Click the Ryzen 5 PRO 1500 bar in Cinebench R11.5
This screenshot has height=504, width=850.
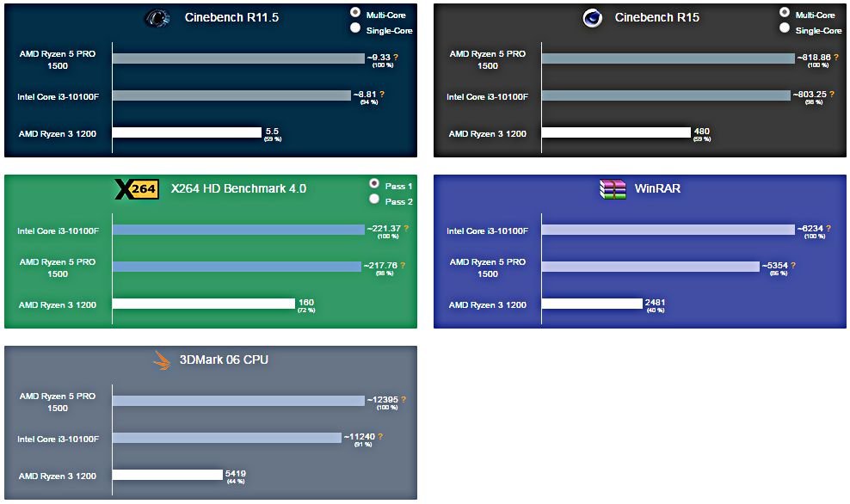[238, 58]
